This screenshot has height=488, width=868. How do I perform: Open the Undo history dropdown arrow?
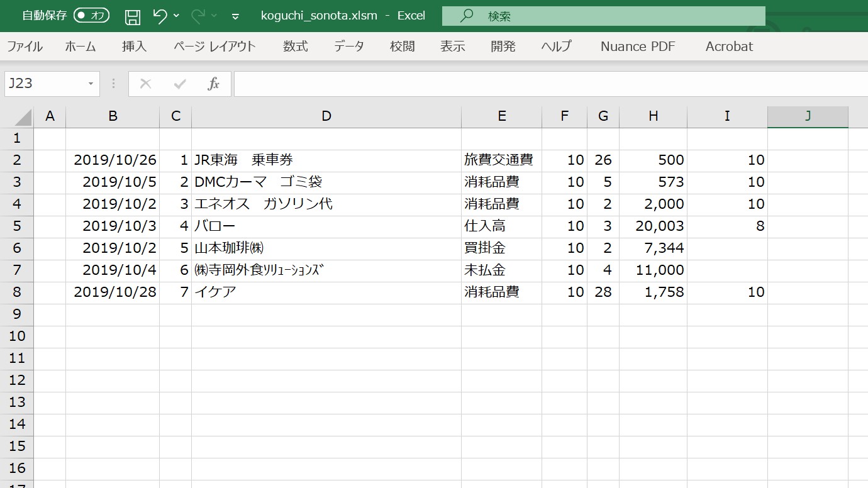click(176, 16)
